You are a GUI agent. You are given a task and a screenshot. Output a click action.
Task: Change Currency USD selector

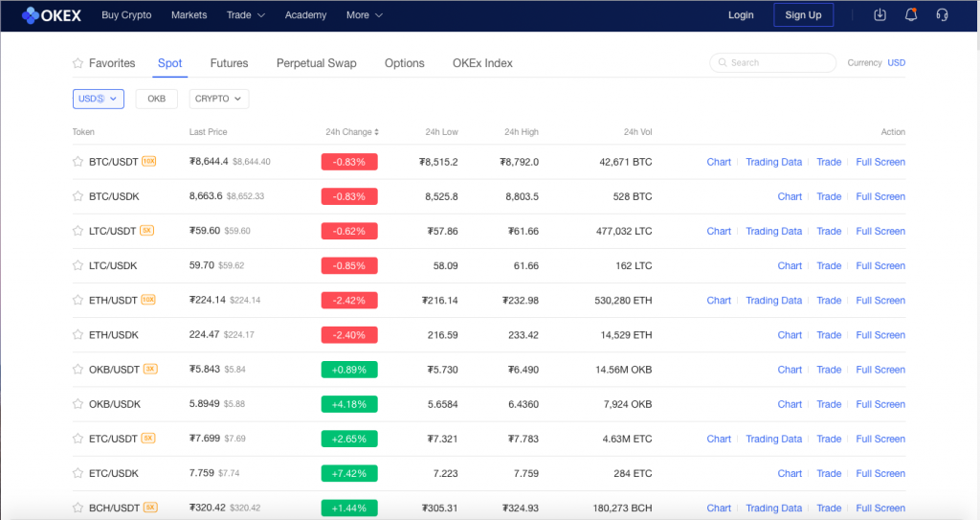pos(896,62)
